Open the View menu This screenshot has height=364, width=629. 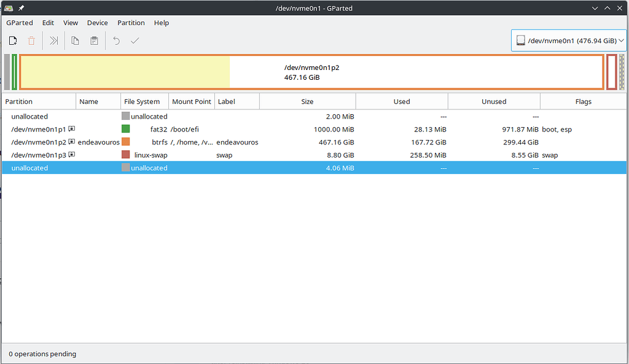pos(70,23)
